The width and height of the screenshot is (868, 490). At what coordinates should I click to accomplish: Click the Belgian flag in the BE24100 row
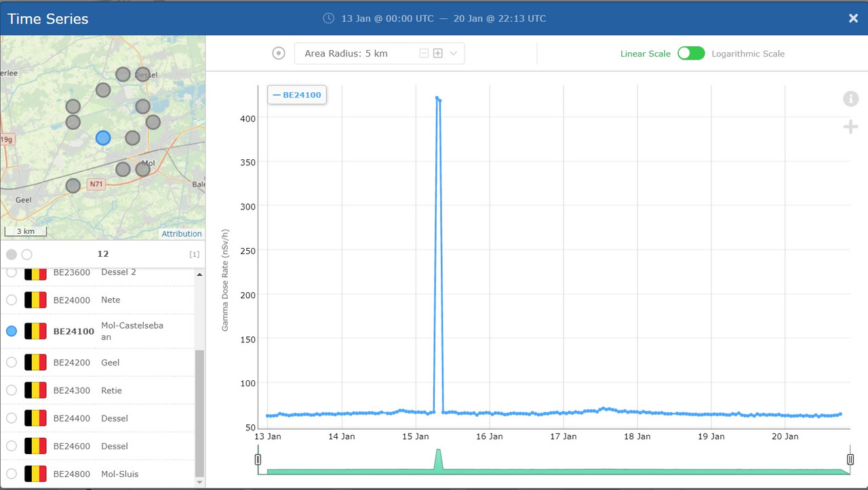(35, 331)
